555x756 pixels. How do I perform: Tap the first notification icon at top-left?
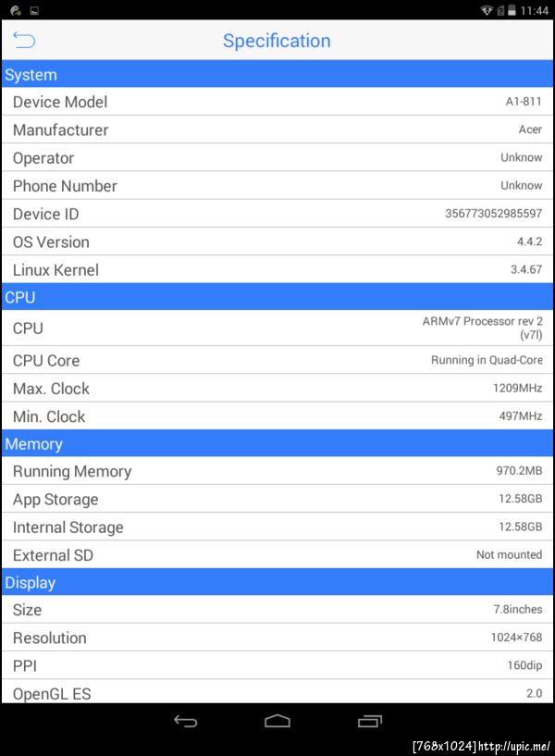pyautogui.click(x=15, y=10)
